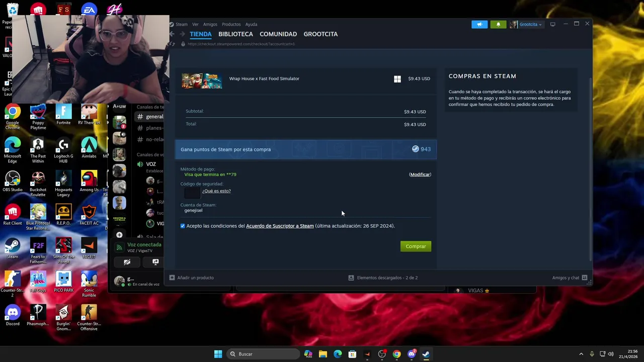Select the Logitech G HUB desktop icon

[x=63, y=150]
